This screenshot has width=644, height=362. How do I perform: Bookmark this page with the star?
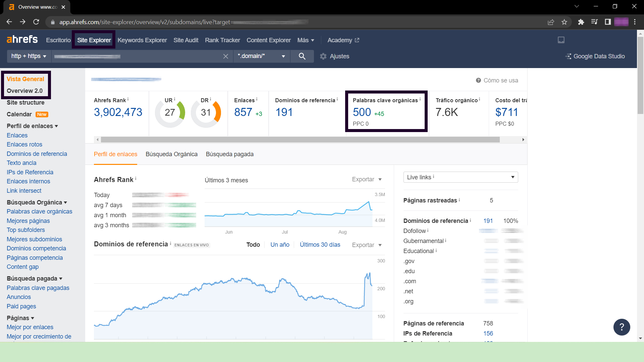click(564, 22)
